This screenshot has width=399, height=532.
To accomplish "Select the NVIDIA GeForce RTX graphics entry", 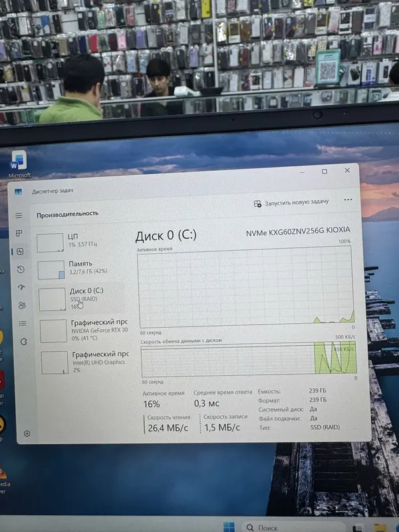I will tap(84, 330).
